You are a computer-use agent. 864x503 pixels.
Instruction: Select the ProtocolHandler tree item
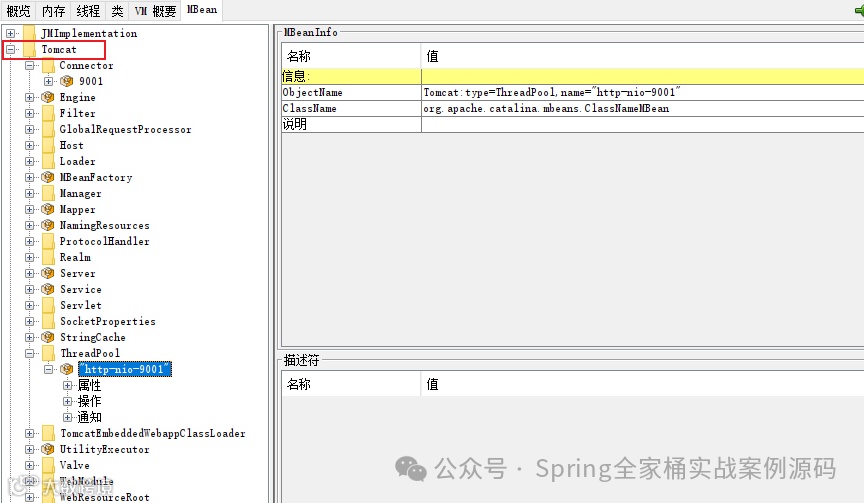105,241
